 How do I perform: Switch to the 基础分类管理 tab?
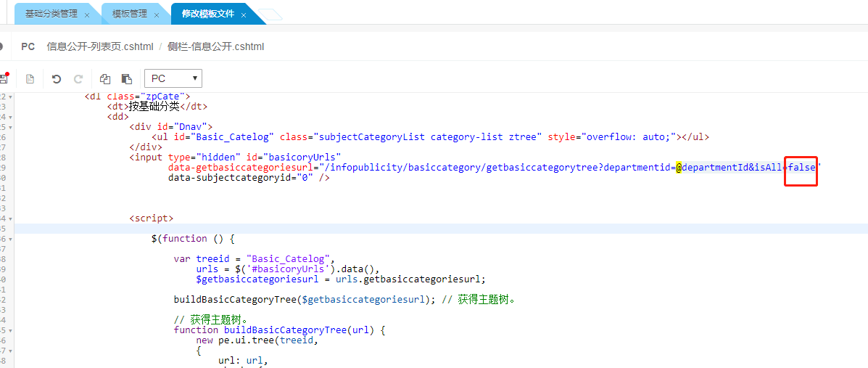(51, 14)
